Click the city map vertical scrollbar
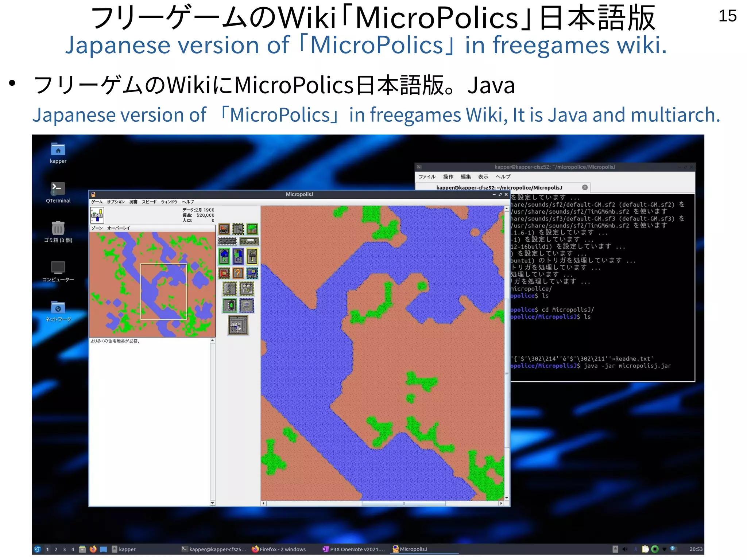This screenshot has width=747, height=560. click(507, 354)
